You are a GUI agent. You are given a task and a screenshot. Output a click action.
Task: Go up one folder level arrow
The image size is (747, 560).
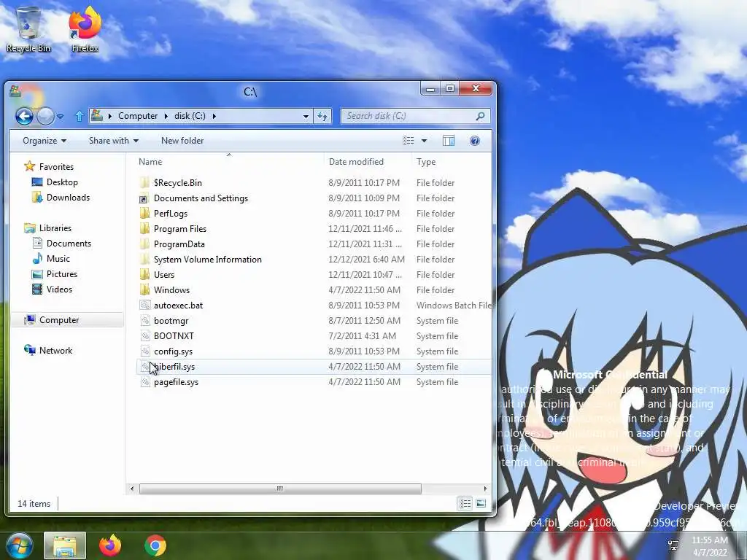pyautogui.click(x=79, y=116)
